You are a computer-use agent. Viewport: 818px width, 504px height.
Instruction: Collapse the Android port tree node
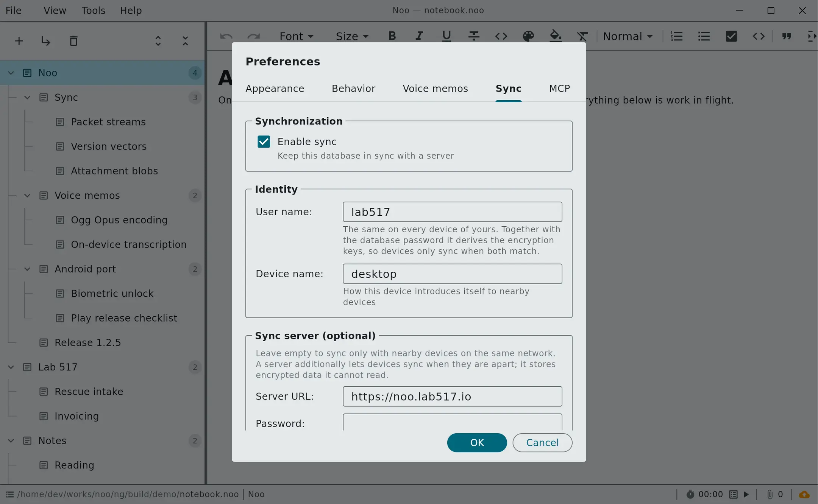(x=27, y=269)
